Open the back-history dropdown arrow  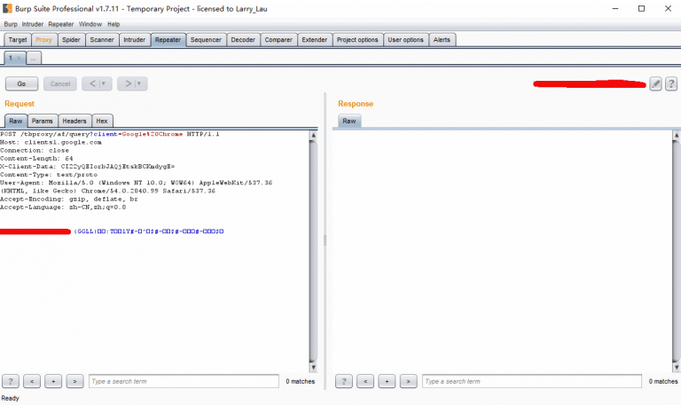[104, 84]
